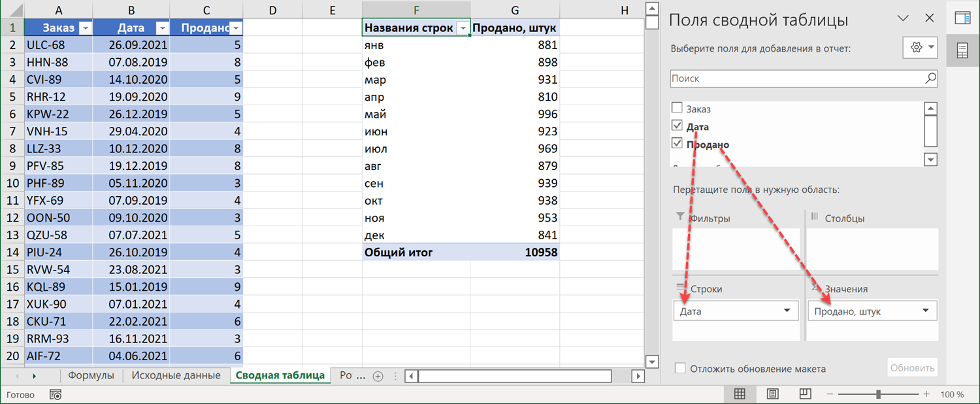Check the Заказ field checkbox
980x404 pixels.
(677, 108)
